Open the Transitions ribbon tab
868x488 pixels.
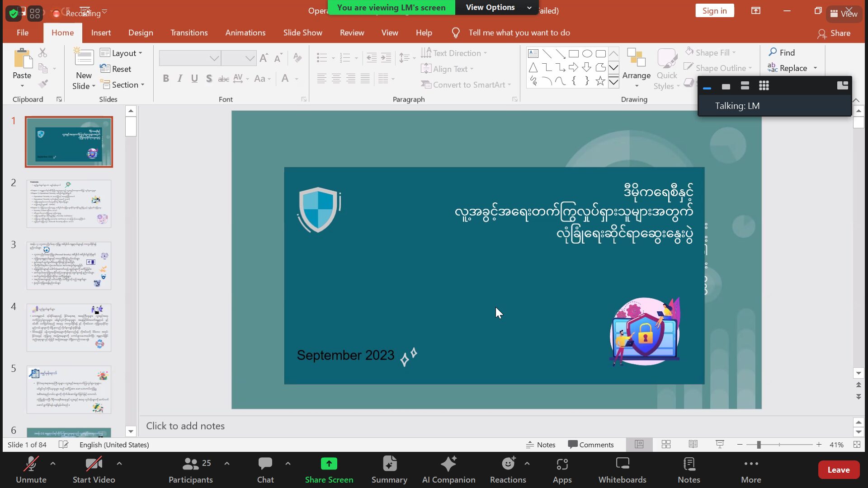pyautogui.click(x=189, y=33)
